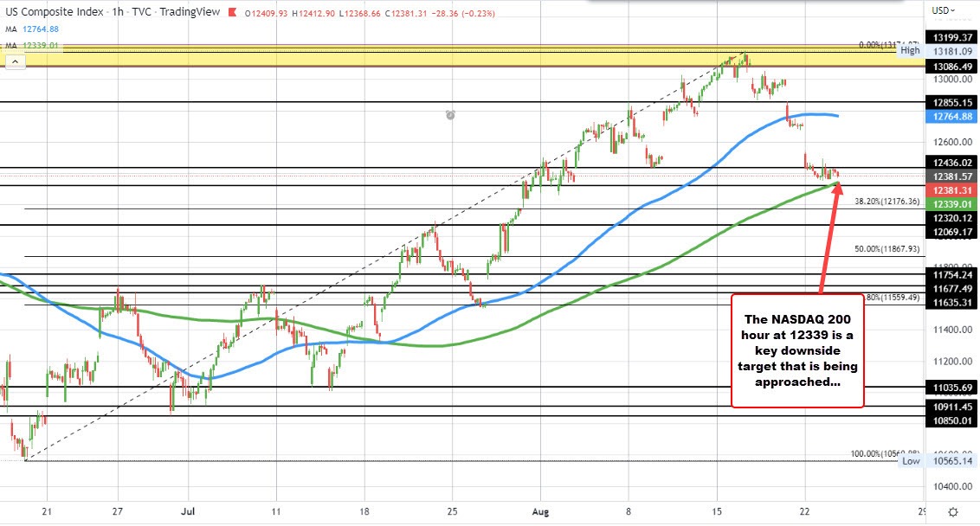Click the 27 date on time axis
Viewport: 980px width, 526px height.
click(117, 511)
